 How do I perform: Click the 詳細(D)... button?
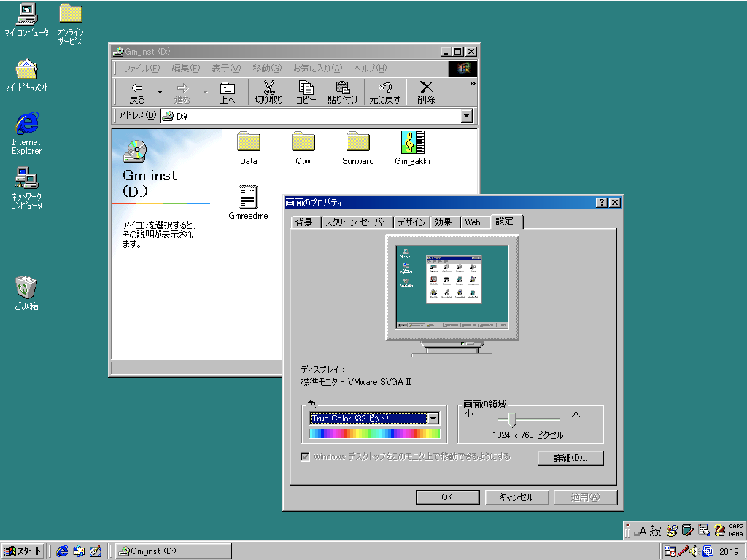570,458
